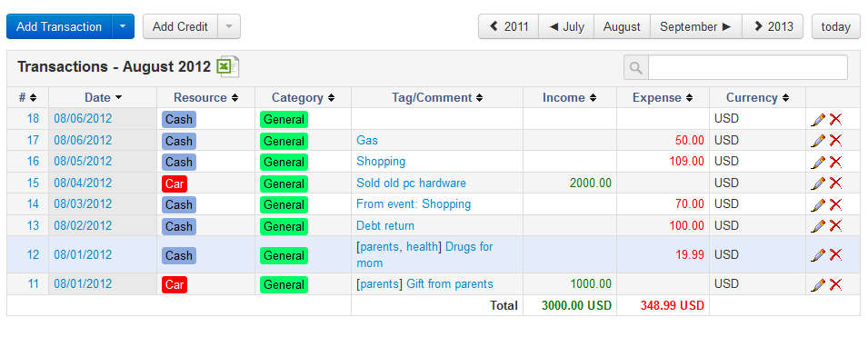
Task: Sort table by Currency column
Action: point(757,97)
